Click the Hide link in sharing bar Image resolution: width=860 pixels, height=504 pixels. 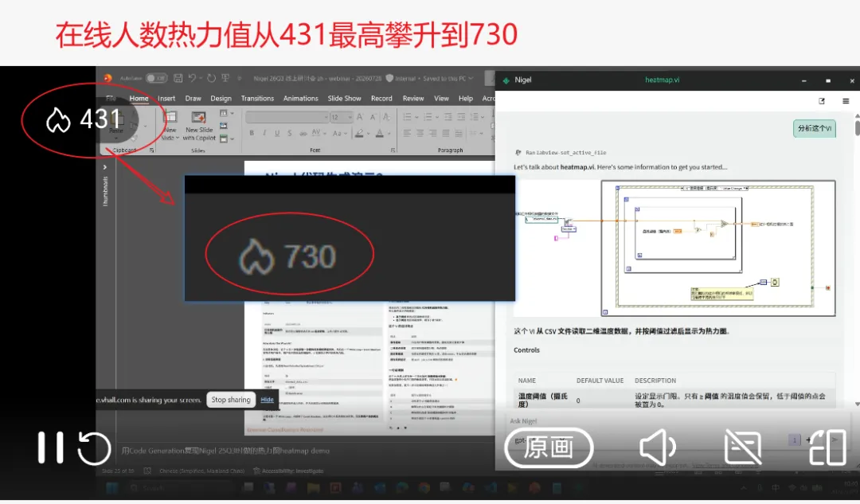(x=267, y=400)
